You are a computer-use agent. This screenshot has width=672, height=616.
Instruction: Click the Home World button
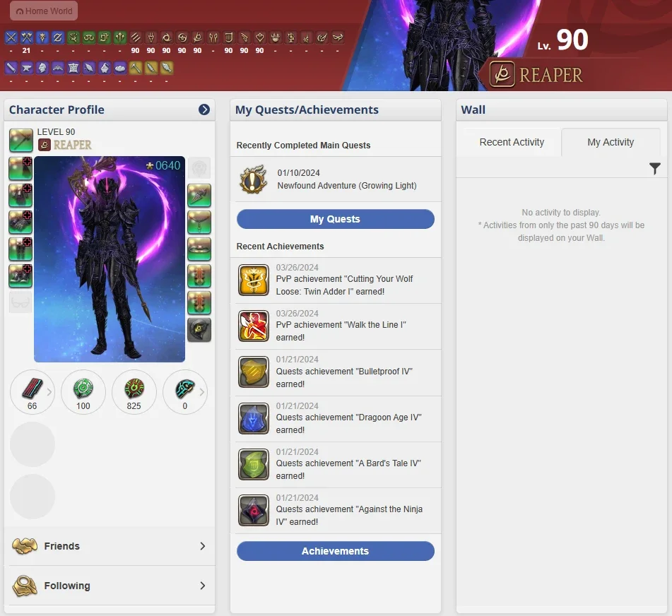coord(44,11)
